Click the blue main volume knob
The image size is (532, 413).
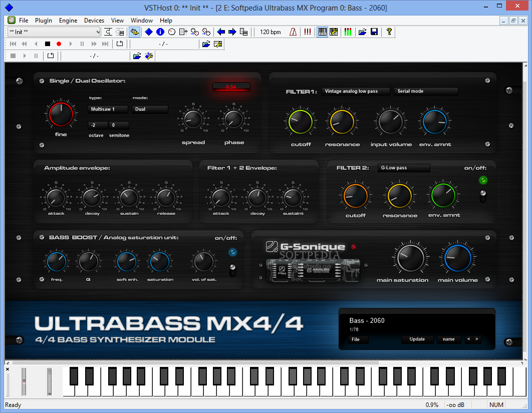458,258
